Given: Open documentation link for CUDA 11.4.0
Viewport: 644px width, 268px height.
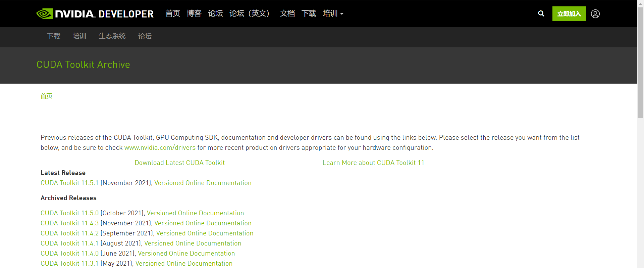Looking at the screenshot, I should click(186, 253).
